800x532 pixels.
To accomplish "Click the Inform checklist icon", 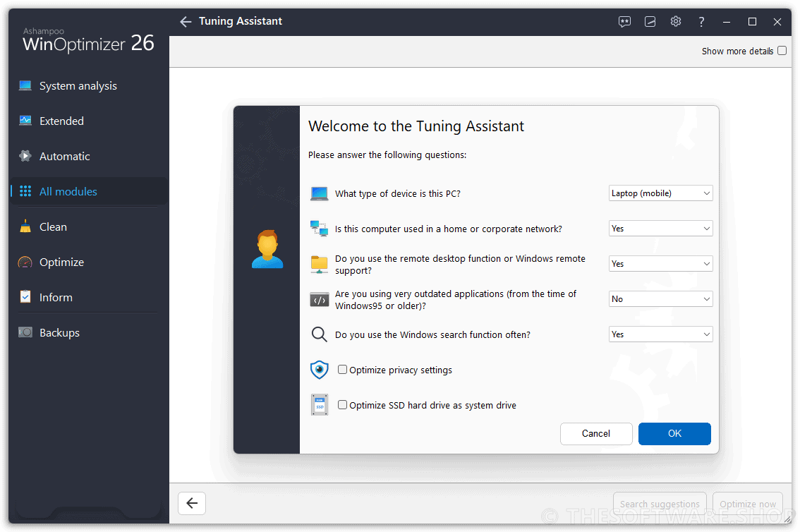I will (x=25, y=297).
